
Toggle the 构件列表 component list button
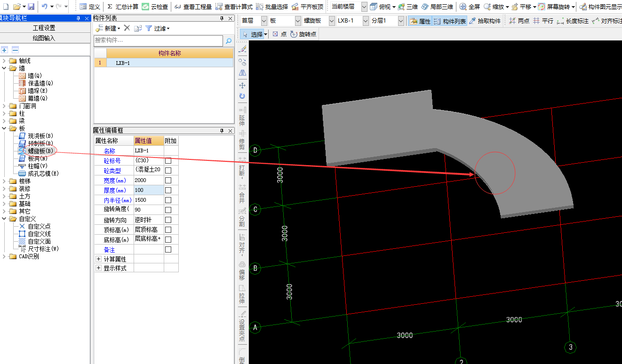click(449, 21)
